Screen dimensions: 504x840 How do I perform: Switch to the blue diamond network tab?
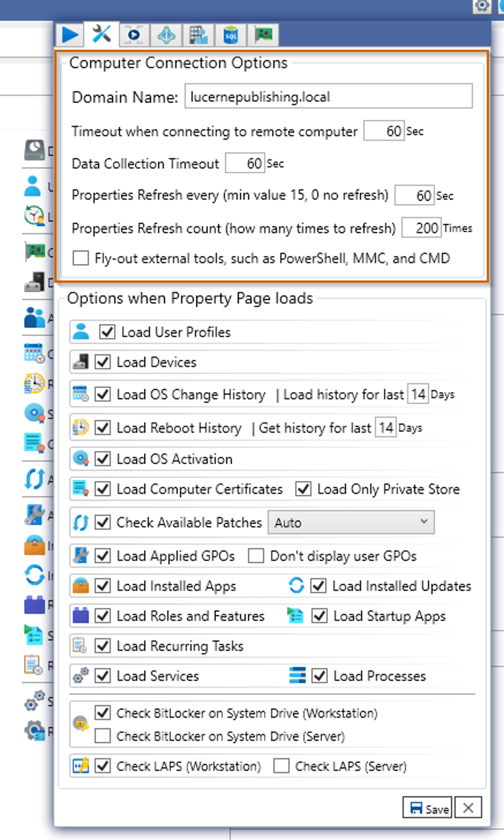point(166,35)
